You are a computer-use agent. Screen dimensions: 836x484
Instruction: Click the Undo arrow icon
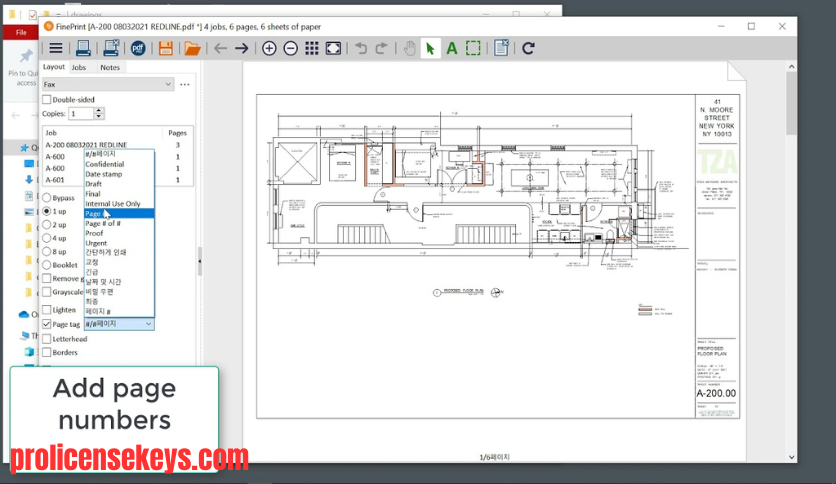[x=361, y=49]
